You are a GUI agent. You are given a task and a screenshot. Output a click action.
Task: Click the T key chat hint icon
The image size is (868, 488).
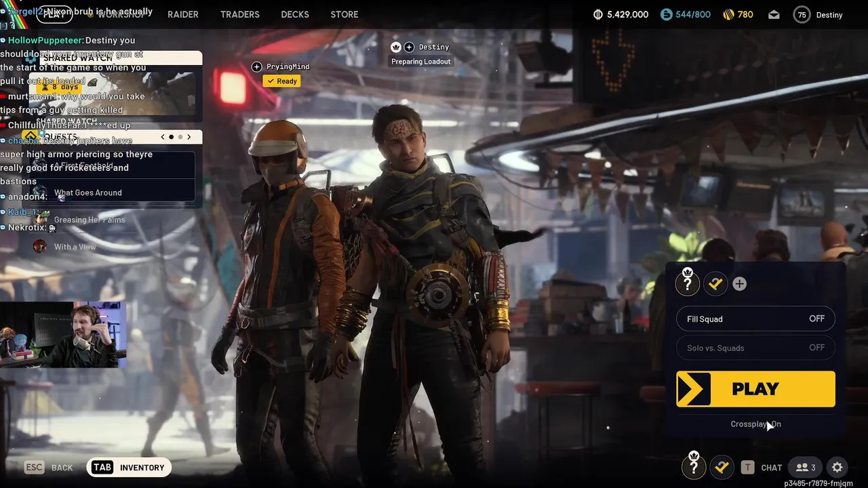pyautogui.click(x=747, y=467)
